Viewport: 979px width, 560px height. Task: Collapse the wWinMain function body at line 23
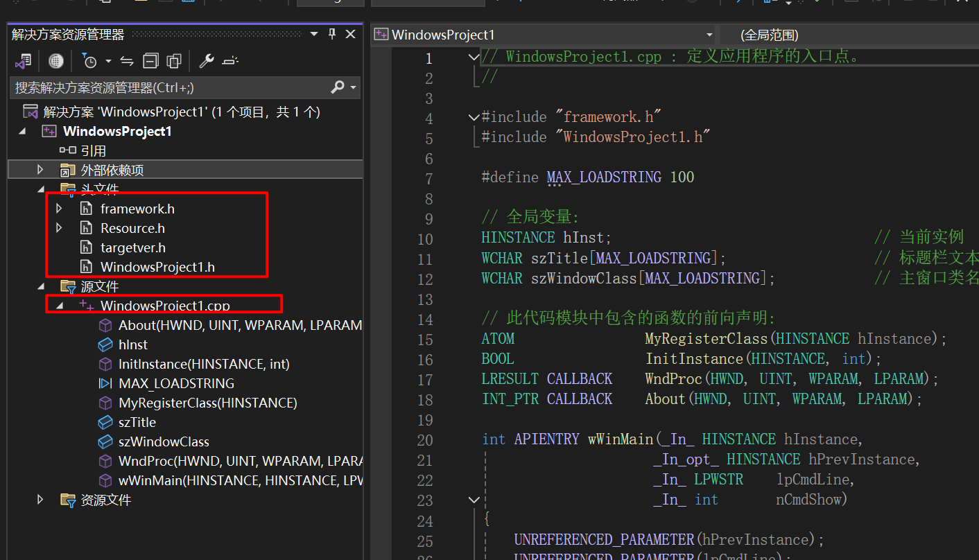pyautogui.click(x=474, y=500)
